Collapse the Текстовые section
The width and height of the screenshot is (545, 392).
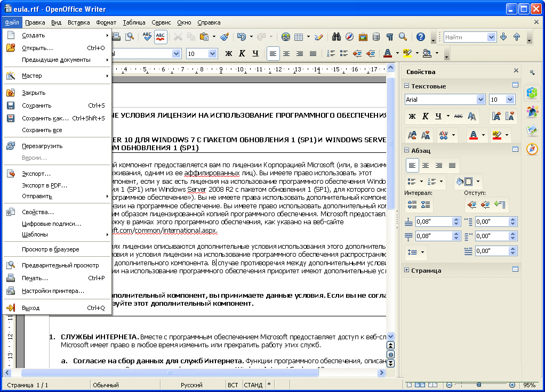pyautogui.click(x=406, y=86)
